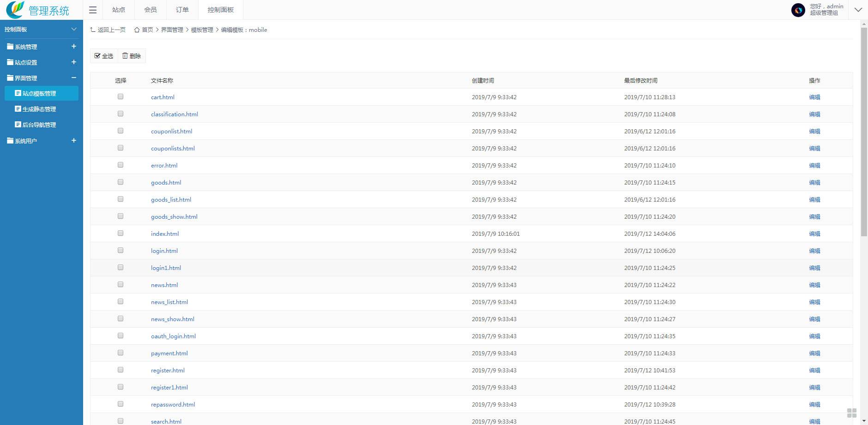868x425 pixels.
Task: Click the hamburger menu toggle icon
Action: tap(93, 10)
